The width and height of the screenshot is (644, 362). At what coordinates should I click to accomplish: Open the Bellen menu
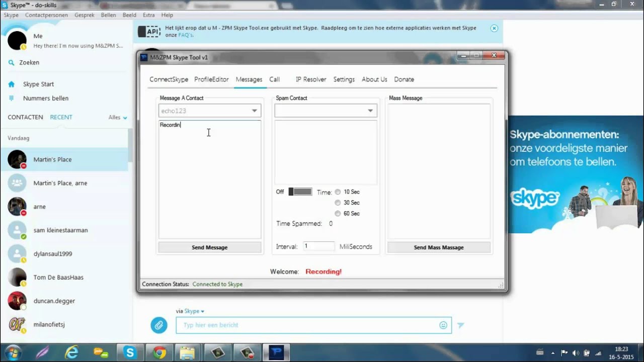pos(109,15)
